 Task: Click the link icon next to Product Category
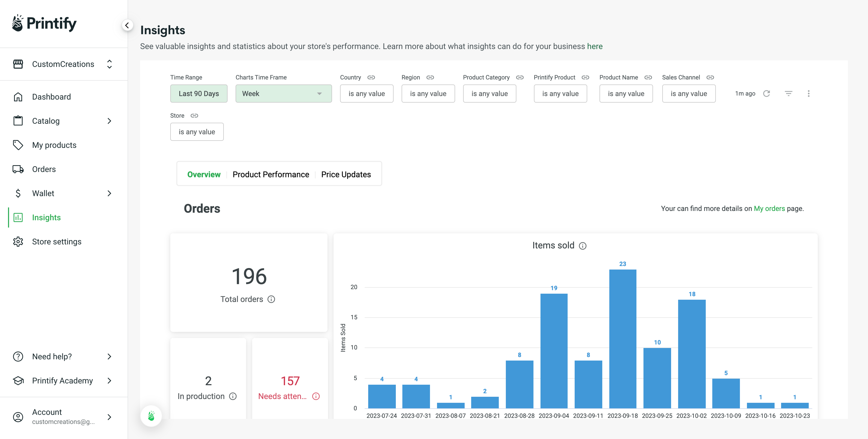tap(520, 77)
